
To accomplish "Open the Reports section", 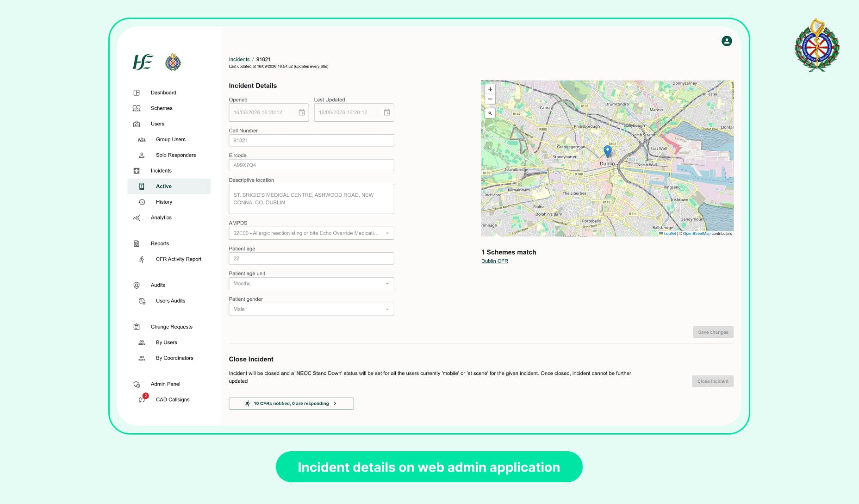I will [x=160, y=243].
